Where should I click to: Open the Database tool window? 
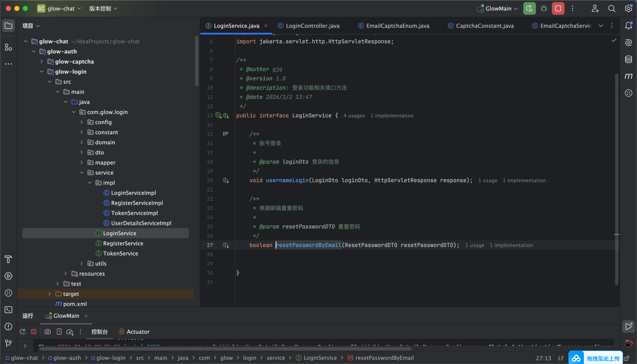click(x=628, y=59)
